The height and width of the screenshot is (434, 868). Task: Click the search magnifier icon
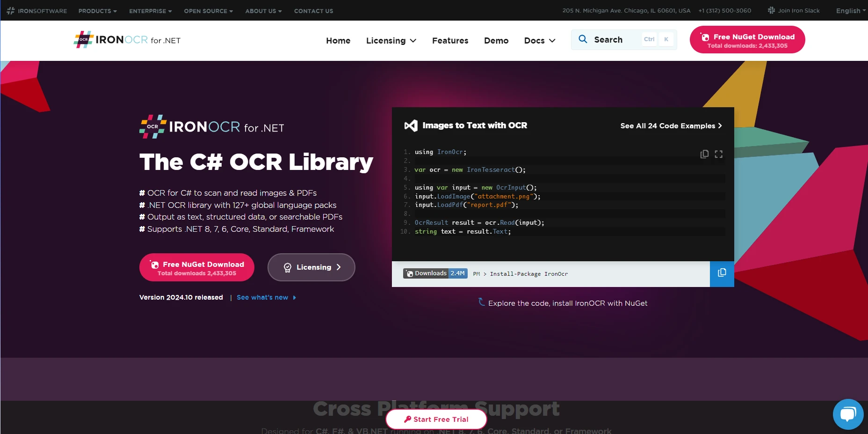point(583,39)
